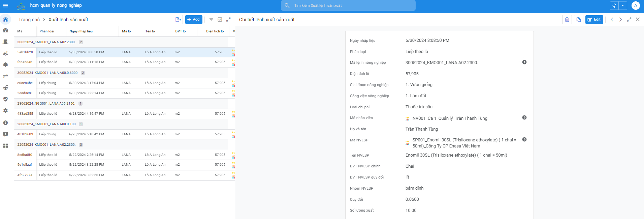Click the export icon next to Add

pyautogui.click(x=178, y=20)
